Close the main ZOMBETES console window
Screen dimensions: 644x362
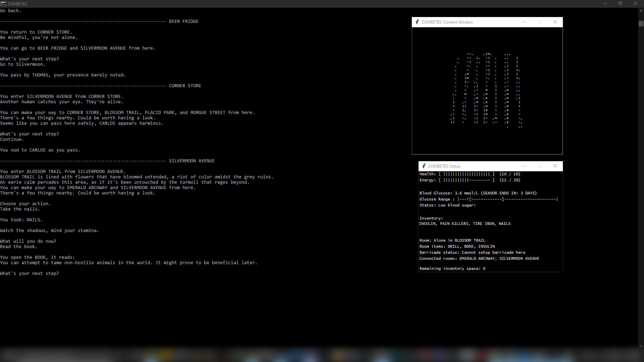click(x=635, y=4)
